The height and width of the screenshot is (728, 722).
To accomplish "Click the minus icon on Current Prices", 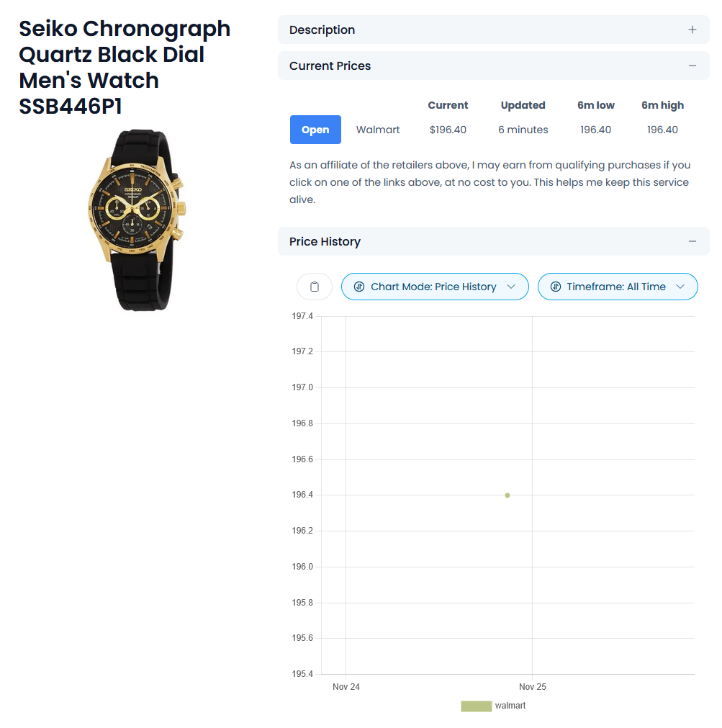I will [692, 66].
